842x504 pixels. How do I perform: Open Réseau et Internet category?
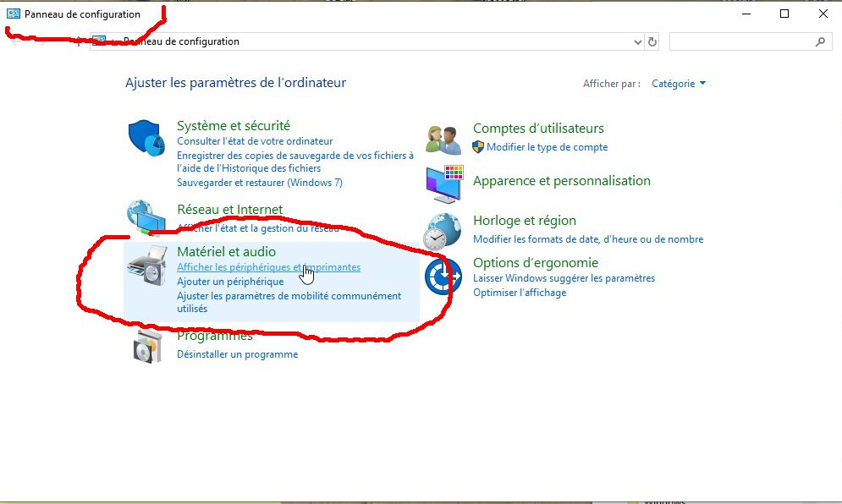click(x=230, y=210)
